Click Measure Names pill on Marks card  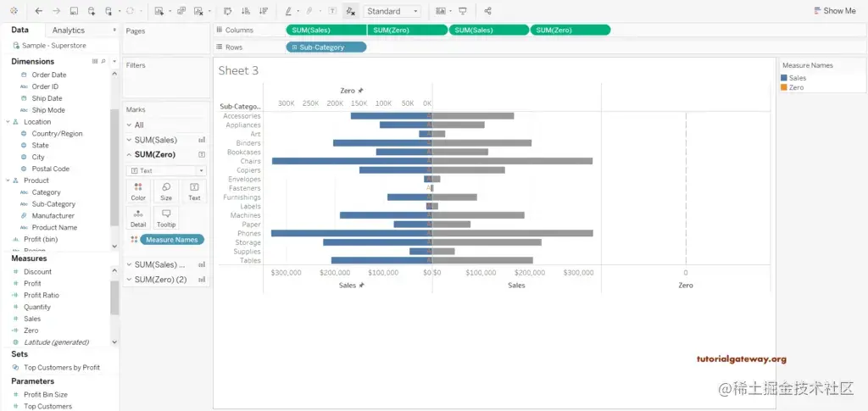click(172, 240)
